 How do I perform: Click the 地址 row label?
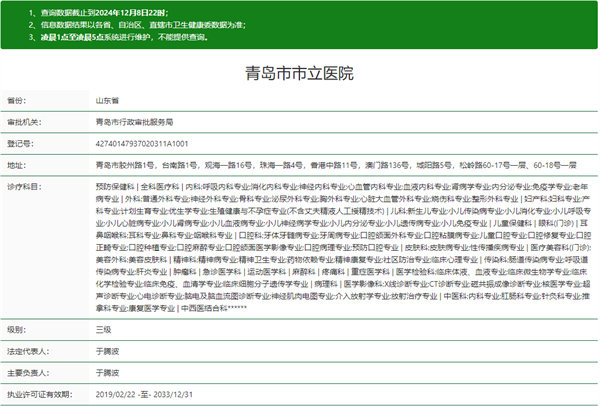(x=15, y=162)
